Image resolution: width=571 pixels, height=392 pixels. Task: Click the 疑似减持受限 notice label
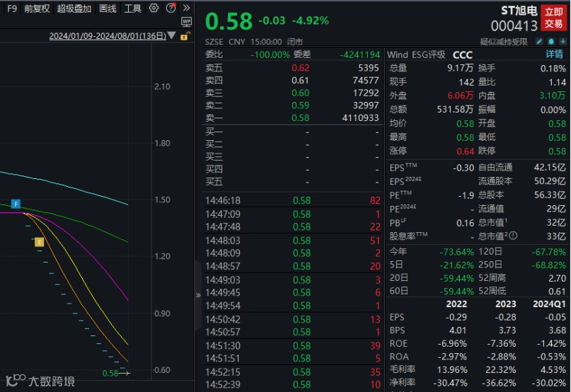(x=504, y=42)
